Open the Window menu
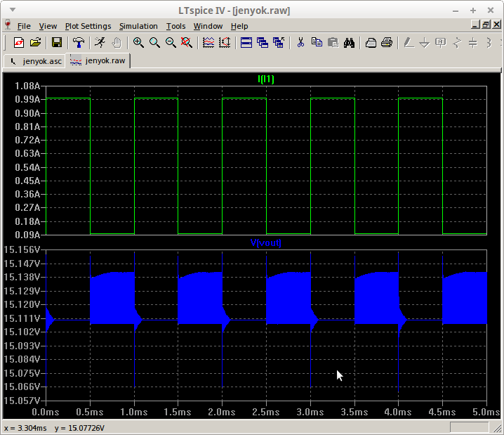Screen dimensions: 504x435 click(208, 26)
